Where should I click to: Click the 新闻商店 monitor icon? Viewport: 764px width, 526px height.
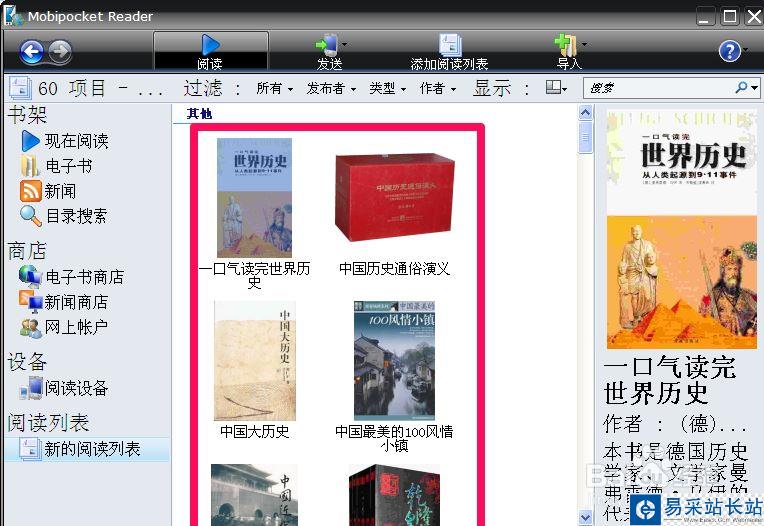tap(31, 302)
